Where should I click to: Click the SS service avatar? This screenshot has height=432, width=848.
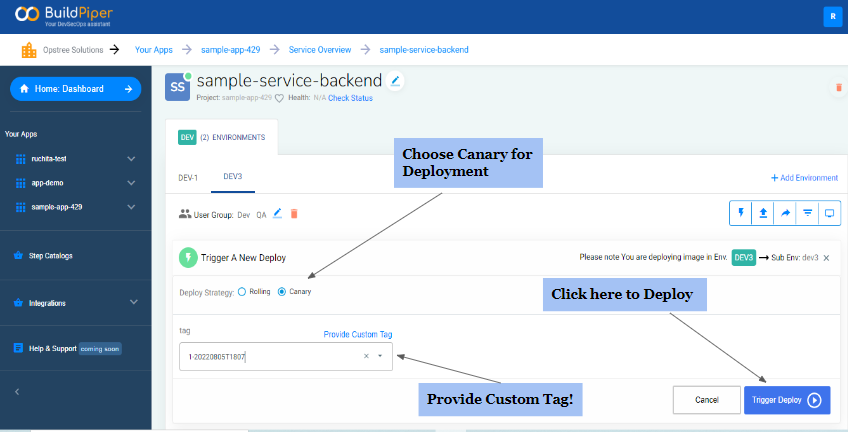[177, 87]
